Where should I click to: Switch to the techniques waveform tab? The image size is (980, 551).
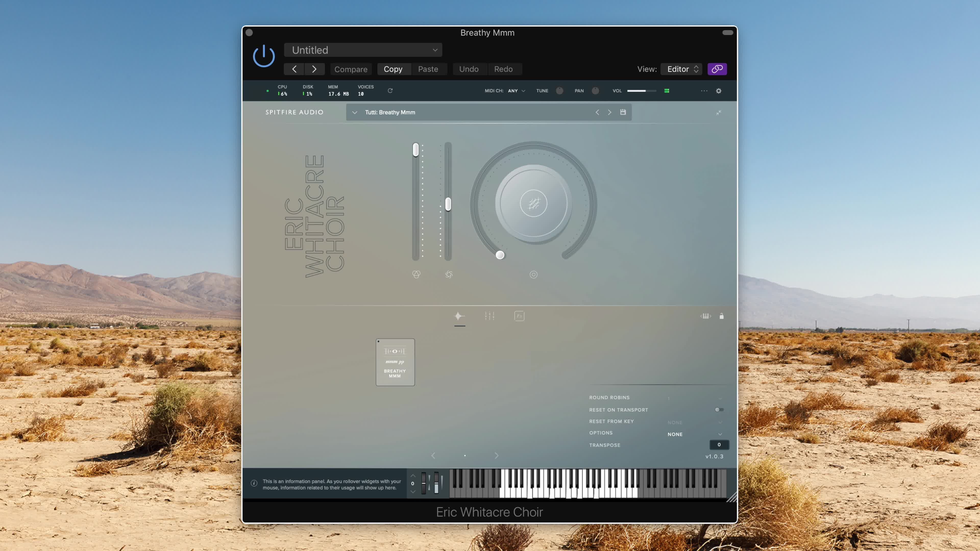[460, 316]
